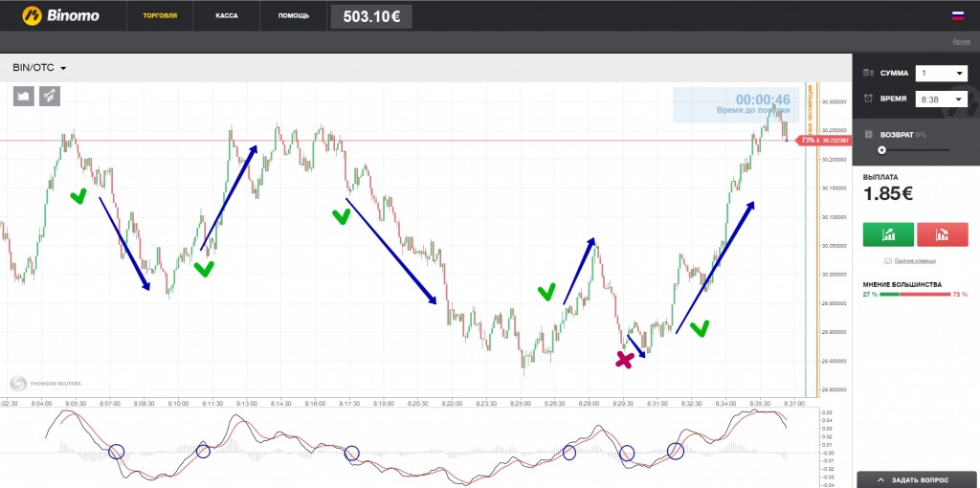Open the ВРЕМЯ expiry time dropdown
980x488 pixels.
(942, 99)
